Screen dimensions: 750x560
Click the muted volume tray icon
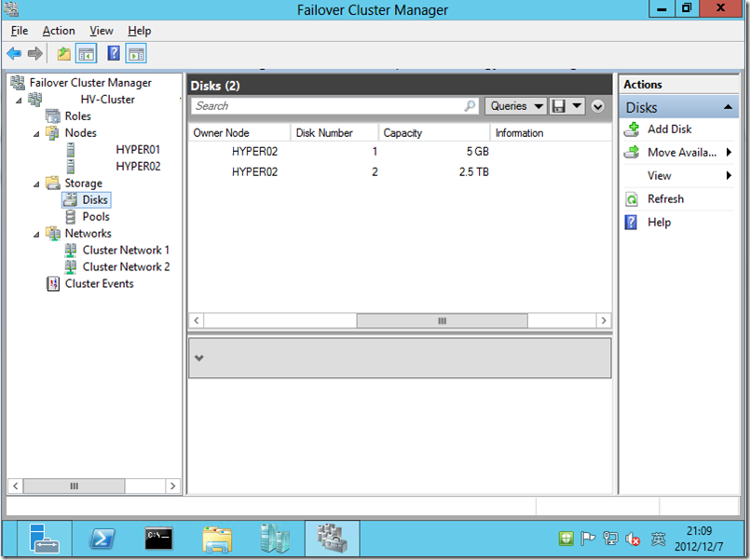pyautogui.click(x=633, y=540)
